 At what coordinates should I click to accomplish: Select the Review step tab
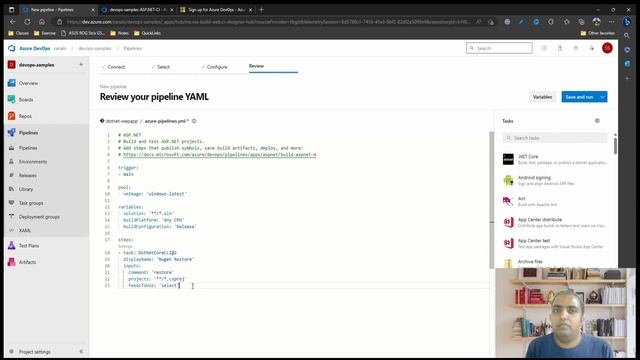256,66
